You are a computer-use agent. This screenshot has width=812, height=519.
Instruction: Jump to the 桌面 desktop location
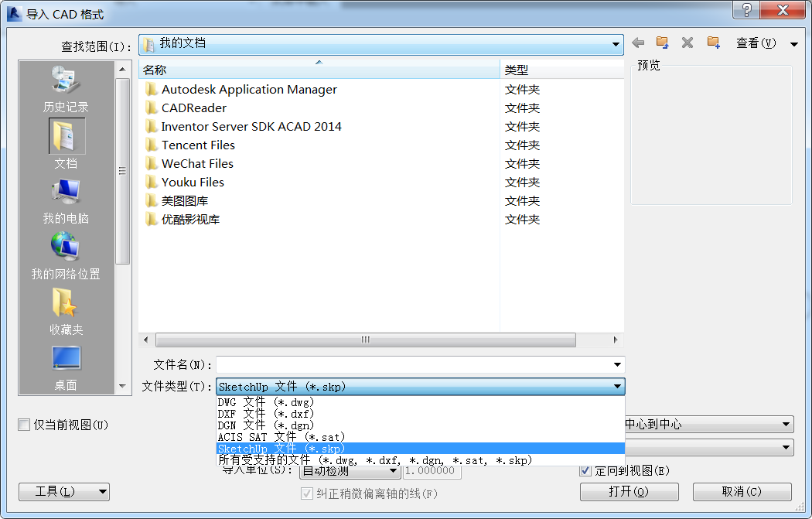[66, 367]
